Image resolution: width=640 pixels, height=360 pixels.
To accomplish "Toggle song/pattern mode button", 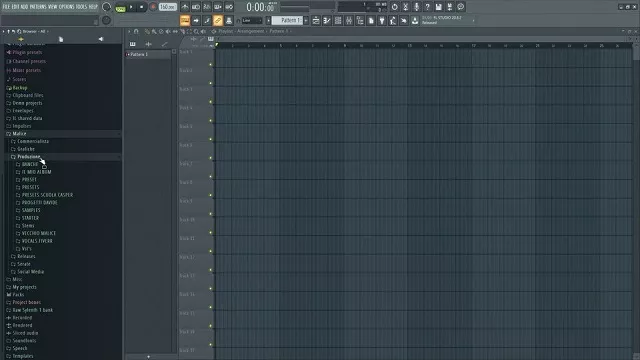I will pyautogui.click(x=120, y=7).
